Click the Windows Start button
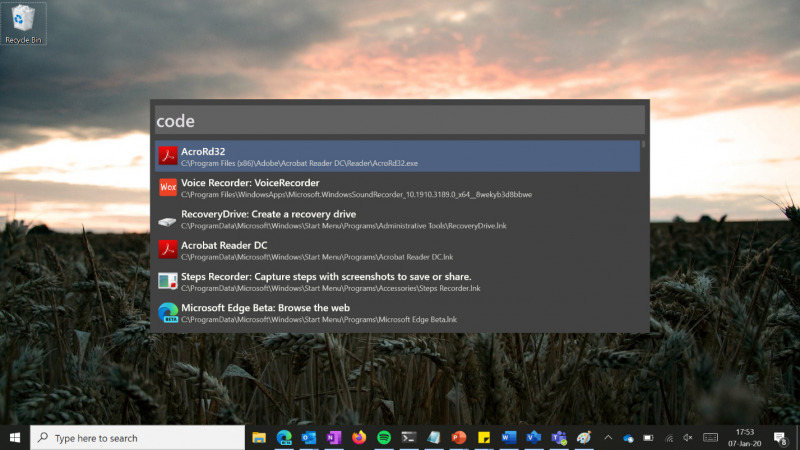This screenshot has width=800, height=450. click(x=15, y=438)
